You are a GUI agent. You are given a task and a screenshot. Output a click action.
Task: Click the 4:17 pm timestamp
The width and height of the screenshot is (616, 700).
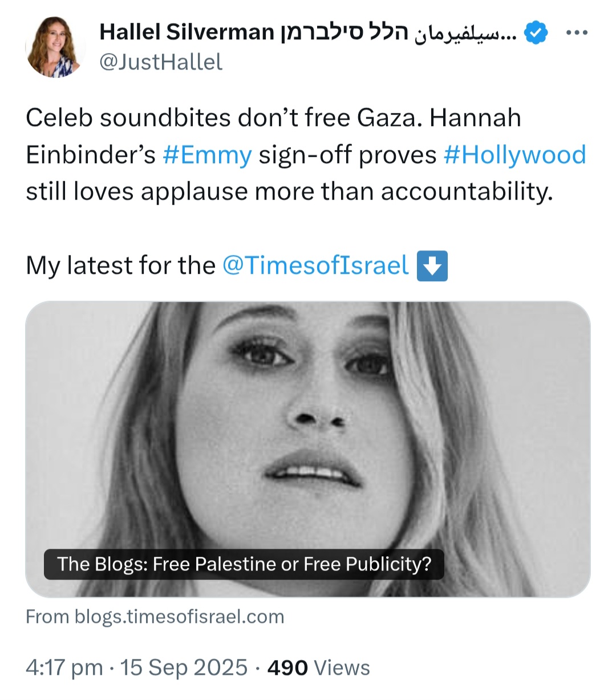(x=64, y=667)
